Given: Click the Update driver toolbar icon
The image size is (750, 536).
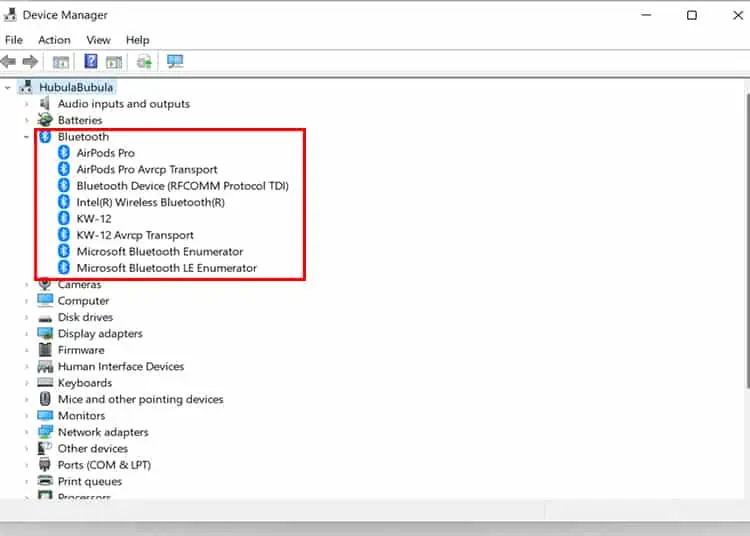Looking at the screenshot, I should point(144,61).
